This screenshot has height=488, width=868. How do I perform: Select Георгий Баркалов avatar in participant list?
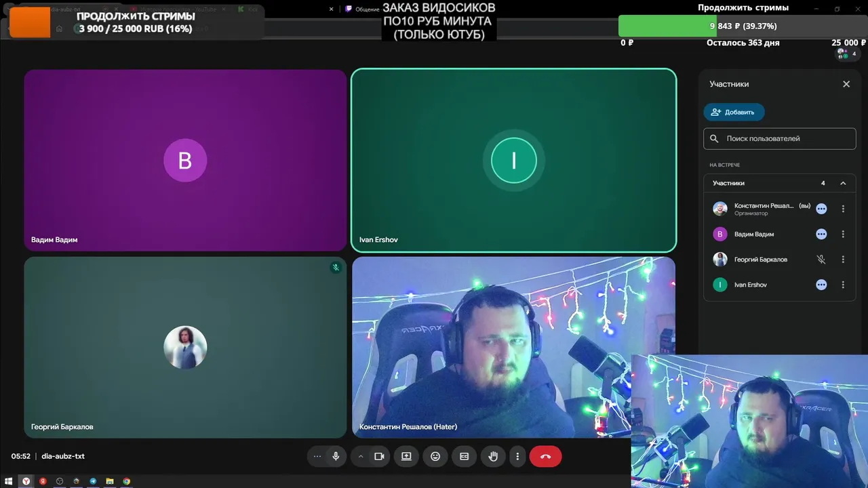coord(720,259)
